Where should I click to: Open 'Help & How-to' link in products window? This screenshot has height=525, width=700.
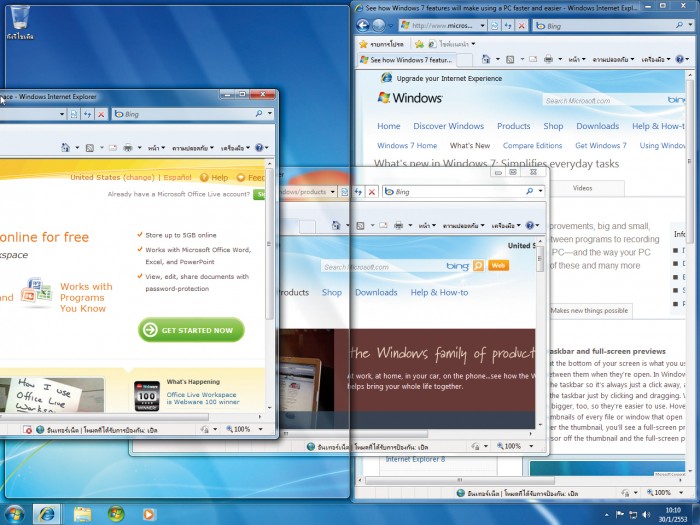tap(439, 293)
